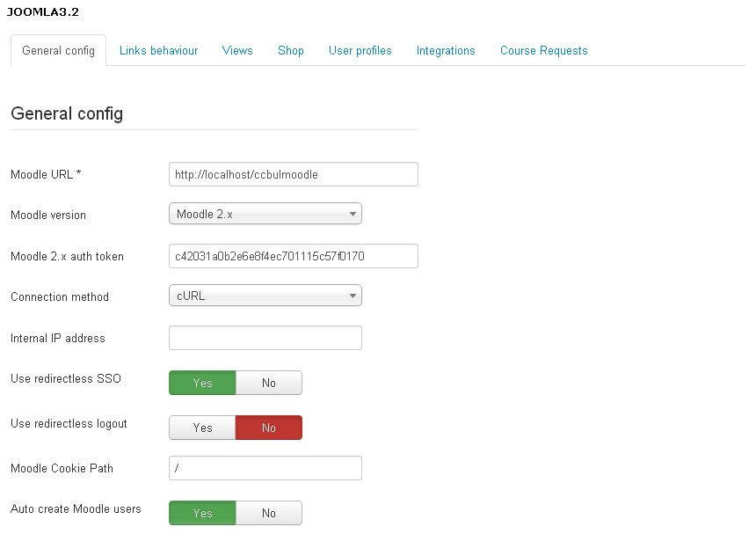This screenshot has height=541, width=756.
Task: Set Use redirectless logout to Yes
Action: pyautogui.click(x=202, y=428)
